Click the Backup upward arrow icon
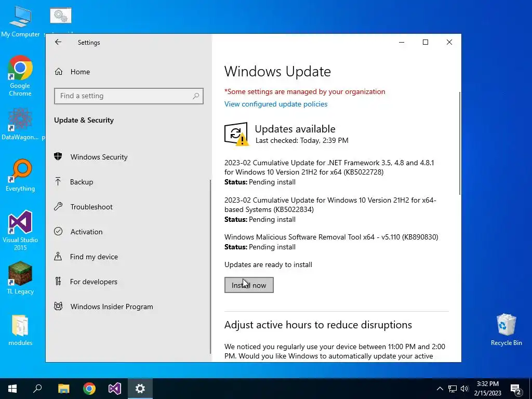Viewport: 532px width, 399px height. click(58, 181)
